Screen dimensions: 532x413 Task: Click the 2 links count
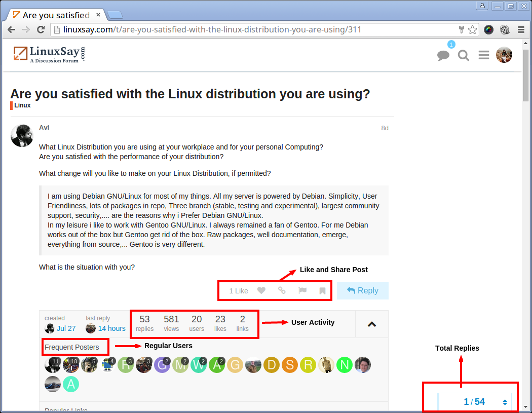click(x=243, y=323)
